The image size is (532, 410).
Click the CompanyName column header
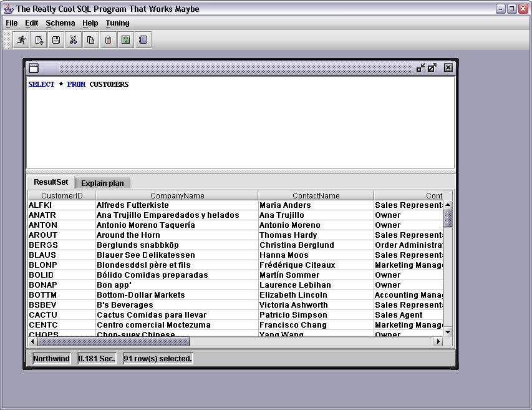tap(177, 196)
